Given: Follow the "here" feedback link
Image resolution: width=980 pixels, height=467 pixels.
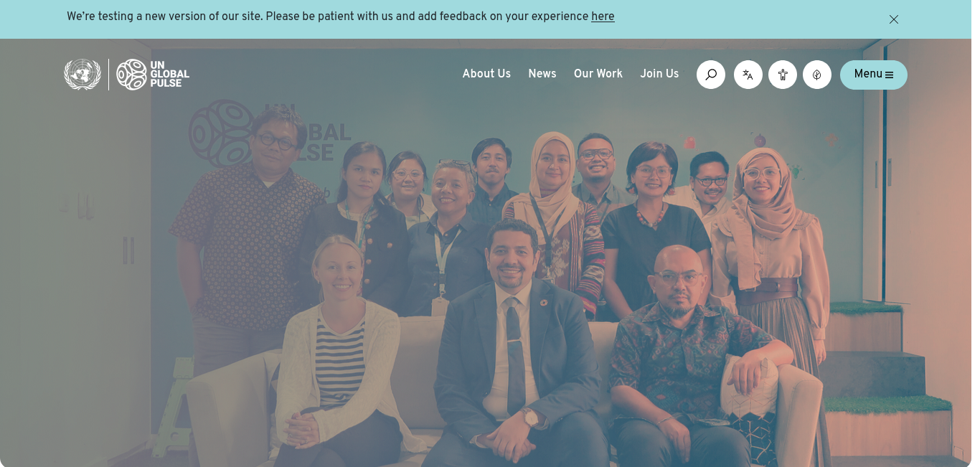Looking at the screenshot, I should pos(603,16).
